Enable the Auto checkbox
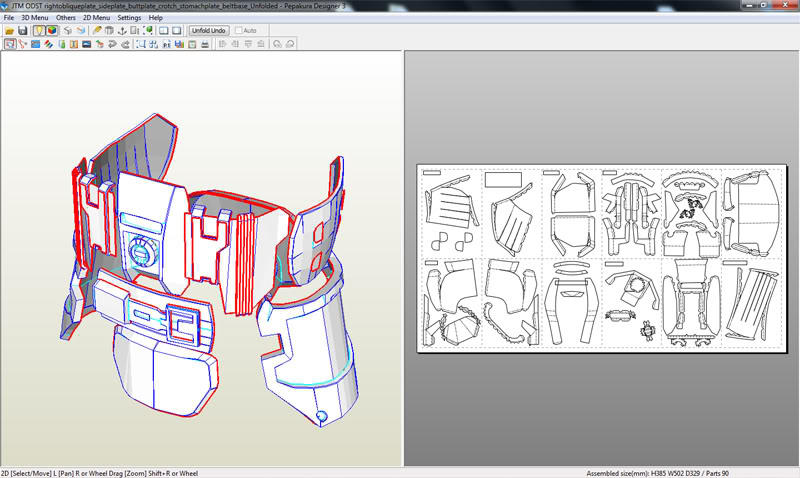Viewport: 800px width, 478px height. coord(239,31)
